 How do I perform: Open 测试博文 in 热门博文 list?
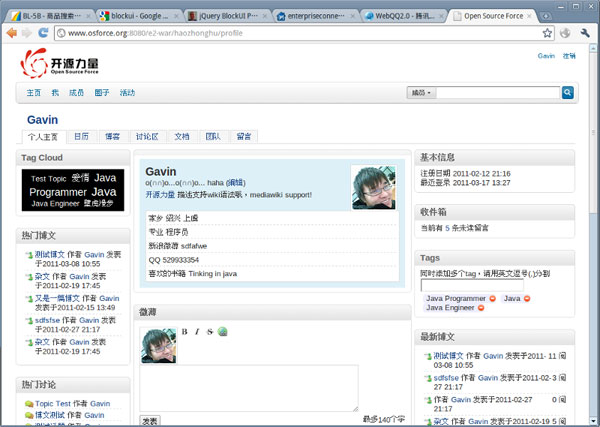click(50, 254)
